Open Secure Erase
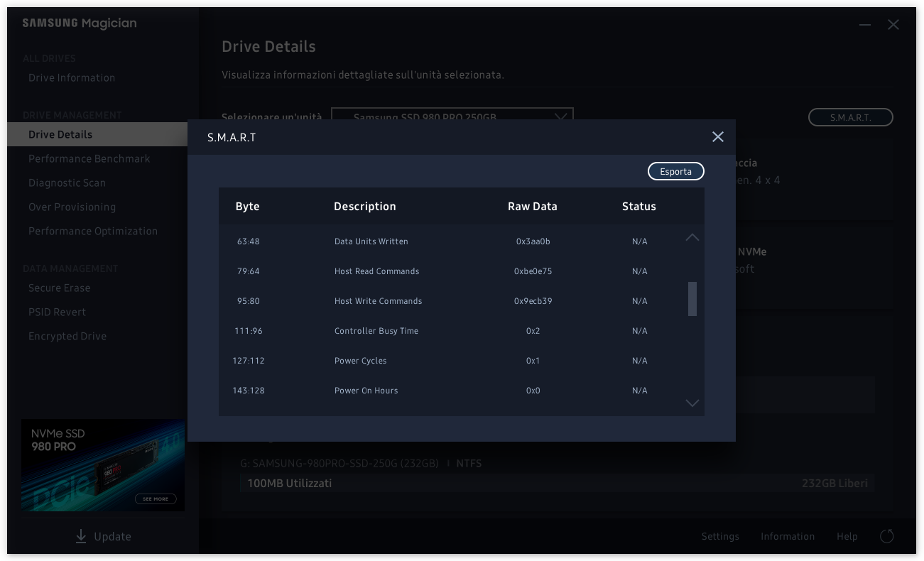Viewport: 924px width, 561px height. coord(59,288)
